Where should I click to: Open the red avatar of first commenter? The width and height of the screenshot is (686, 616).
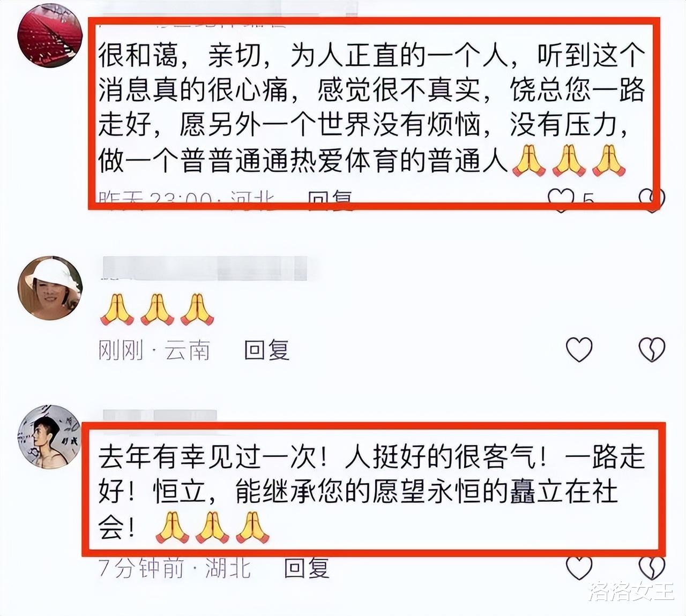[x=49, y=35]
